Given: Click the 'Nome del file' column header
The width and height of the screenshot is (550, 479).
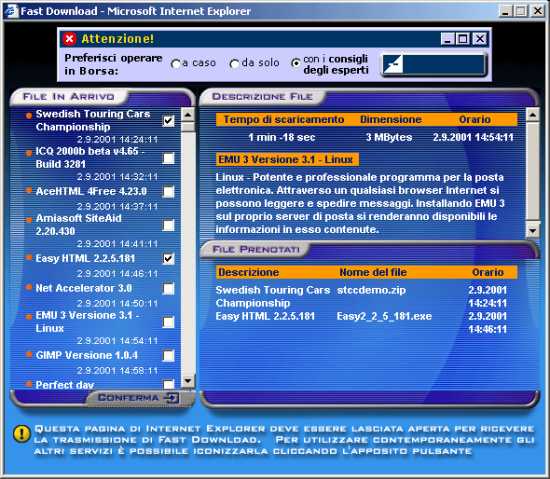Looking at the screenshot, I should pyautogui.click(x=373, y=272).
